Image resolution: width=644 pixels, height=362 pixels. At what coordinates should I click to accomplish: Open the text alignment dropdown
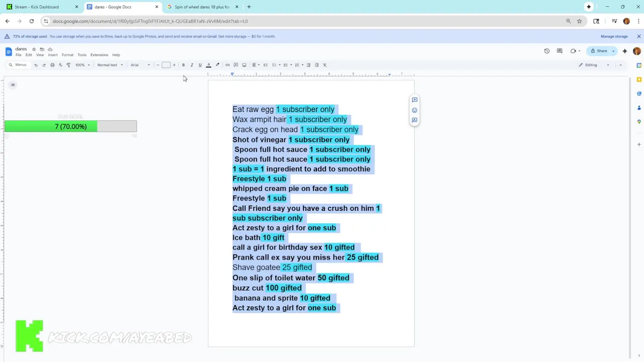pyautogui.click(x=256, y=65)
